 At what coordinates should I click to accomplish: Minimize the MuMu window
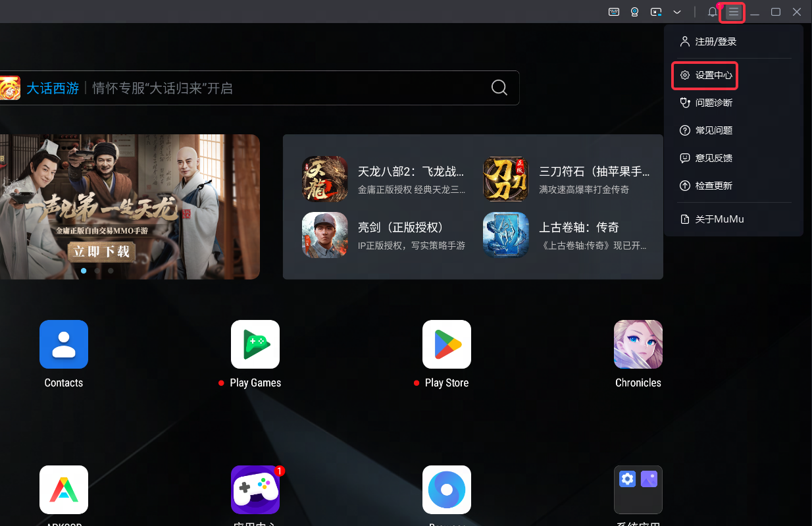[755, 12]
